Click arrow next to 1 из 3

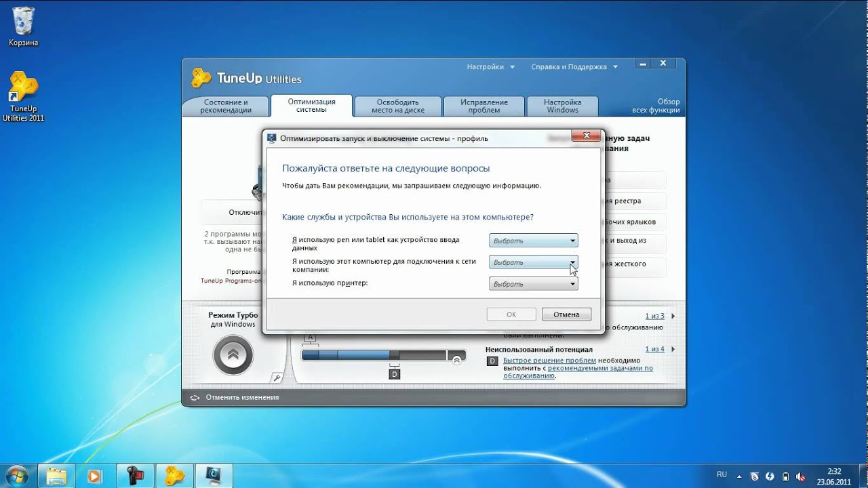tap(673, 317)
